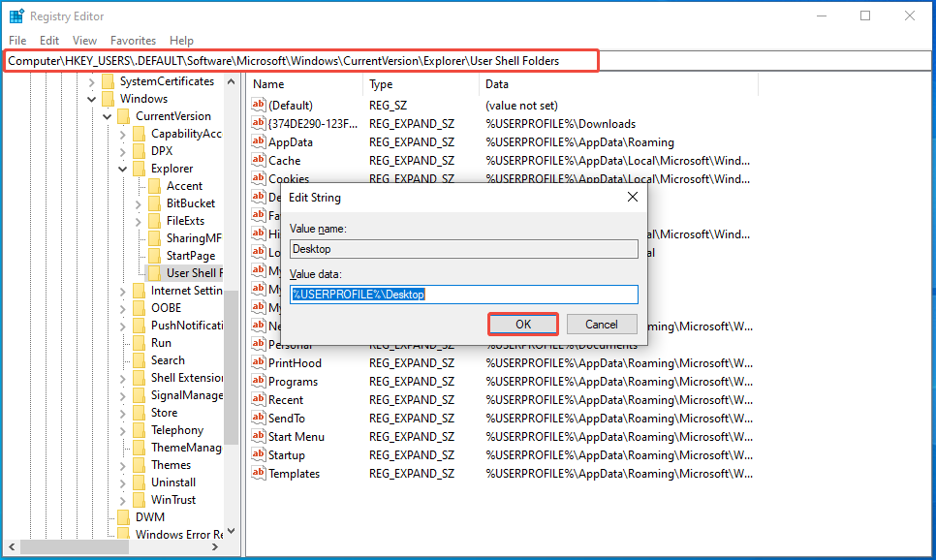The image size is (936, 560).
Task: Click the string icon of {374DE290-123F... value
Action: 258,124
